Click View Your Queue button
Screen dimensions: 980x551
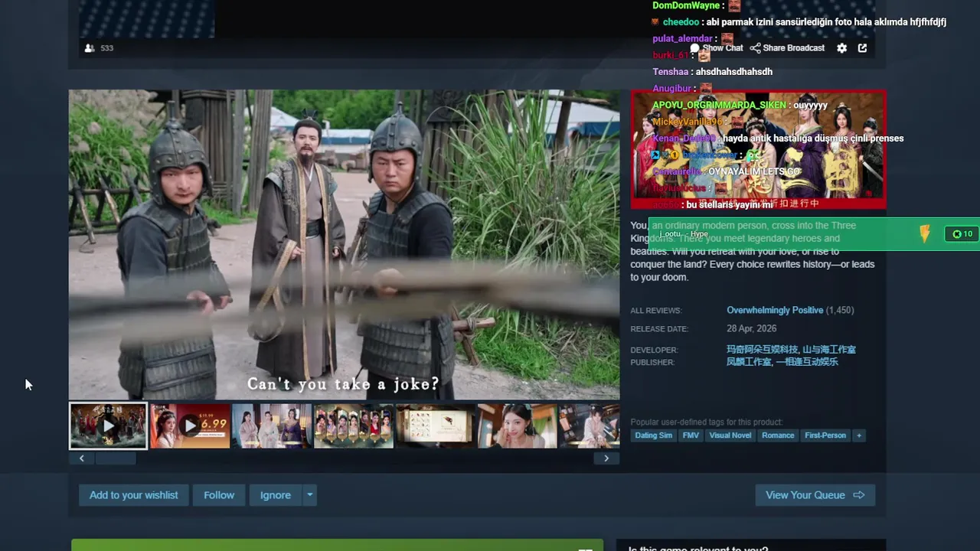(815, 495)
